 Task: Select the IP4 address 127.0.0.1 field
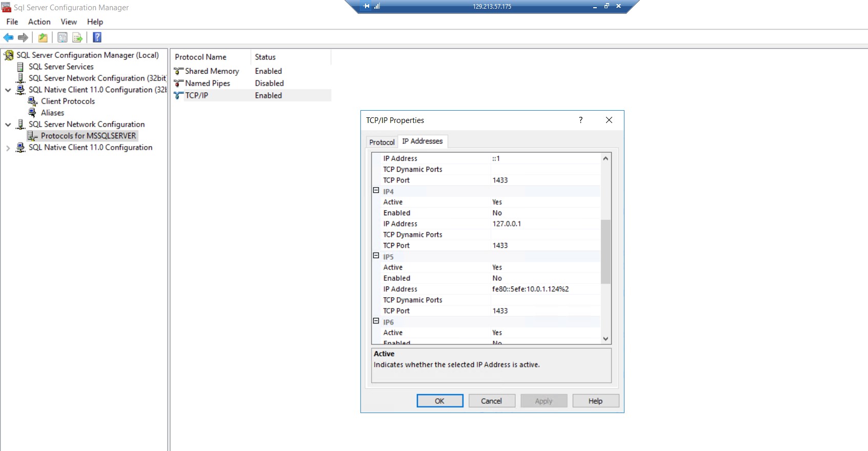point(546,223)
